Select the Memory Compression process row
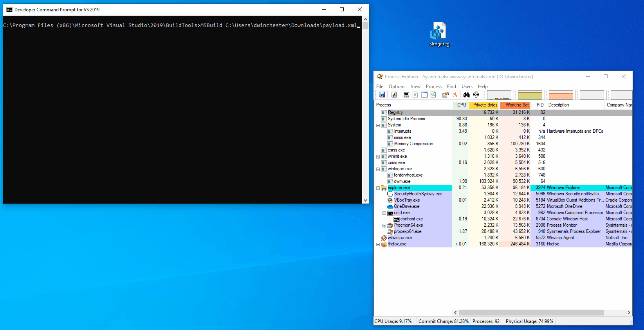644x330 pixels. (x=503, y=144)
